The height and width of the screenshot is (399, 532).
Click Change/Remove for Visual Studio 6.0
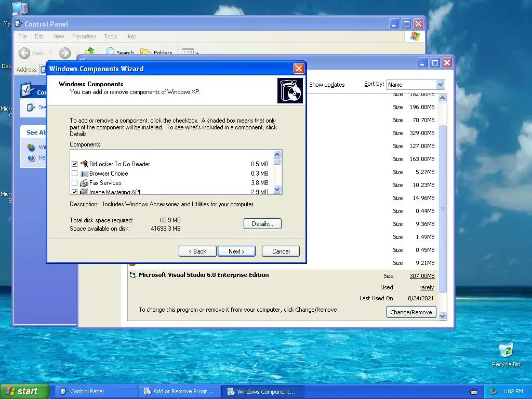[x=411, y=312]
